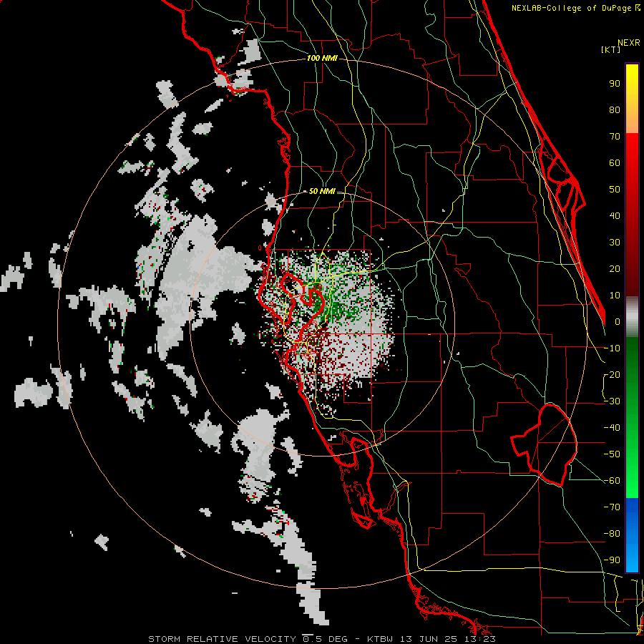Image resolution: width=644 pixels, height=644 pixels.
Task: Click the NEXR label above the color bar
Action: 628,43
